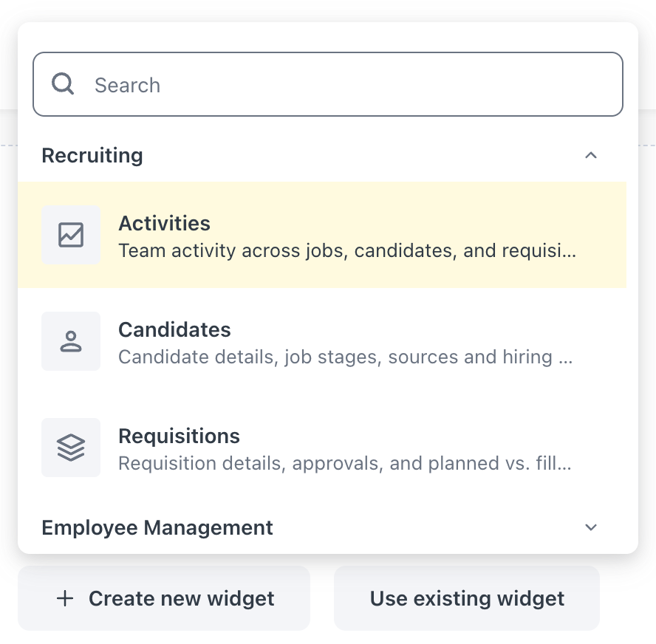
Task: Collapse the Recruiting section with its chevron
Action: pos(590,156)
